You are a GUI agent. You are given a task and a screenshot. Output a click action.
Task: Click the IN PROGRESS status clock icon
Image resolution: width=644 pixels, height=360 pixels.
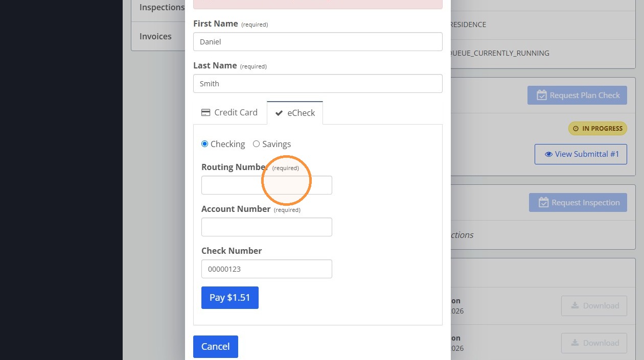[x=576, y=129]
